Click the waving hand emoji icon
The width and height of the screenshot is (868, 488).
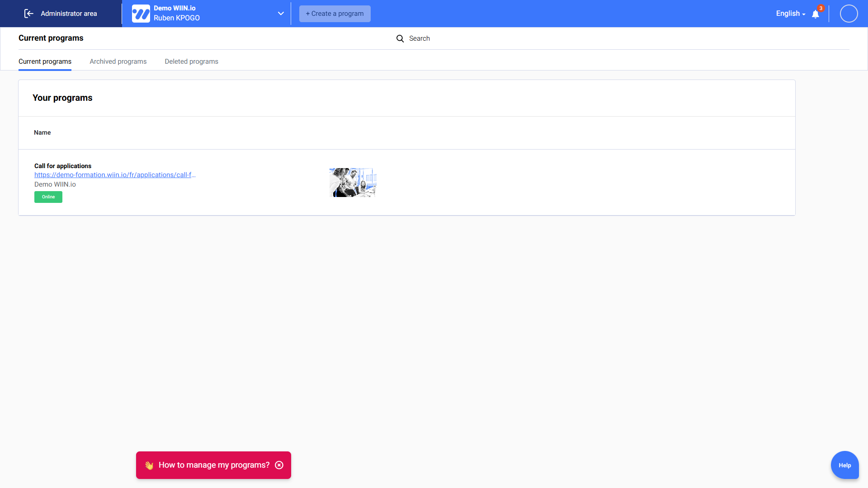tap(149, 465)
